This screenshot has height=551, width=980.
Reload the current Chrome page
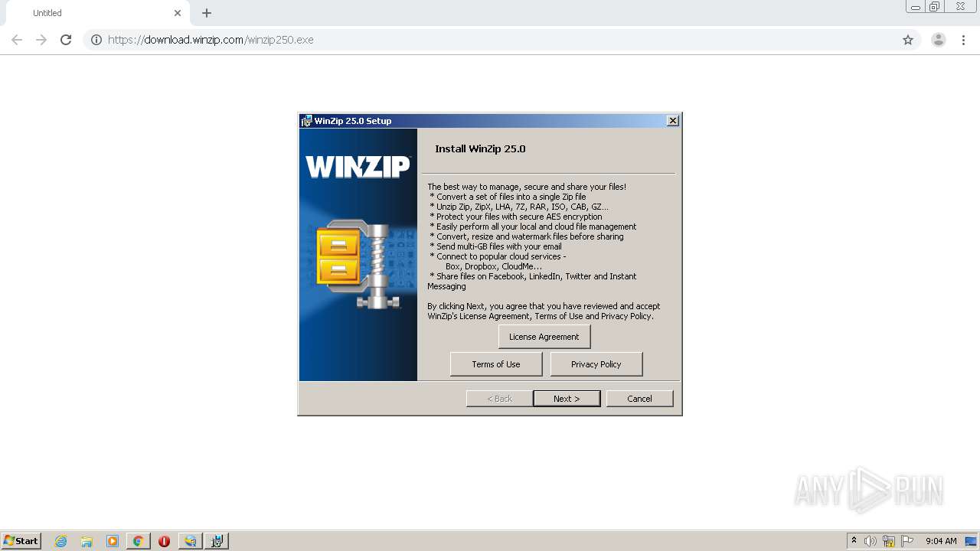tap(66, 40)
